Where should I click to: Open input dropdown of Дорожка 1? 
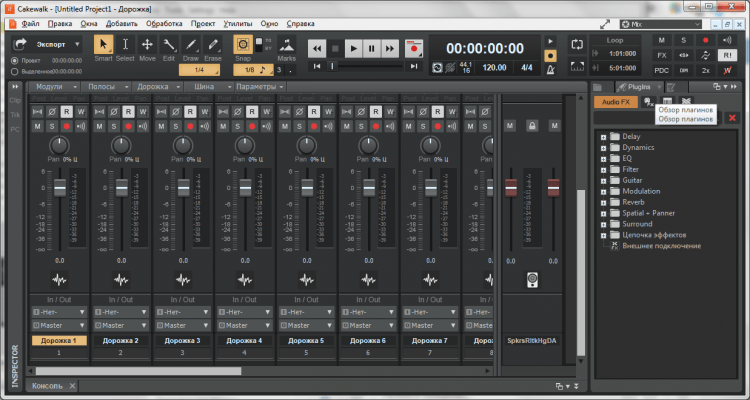tap(59, 311)
